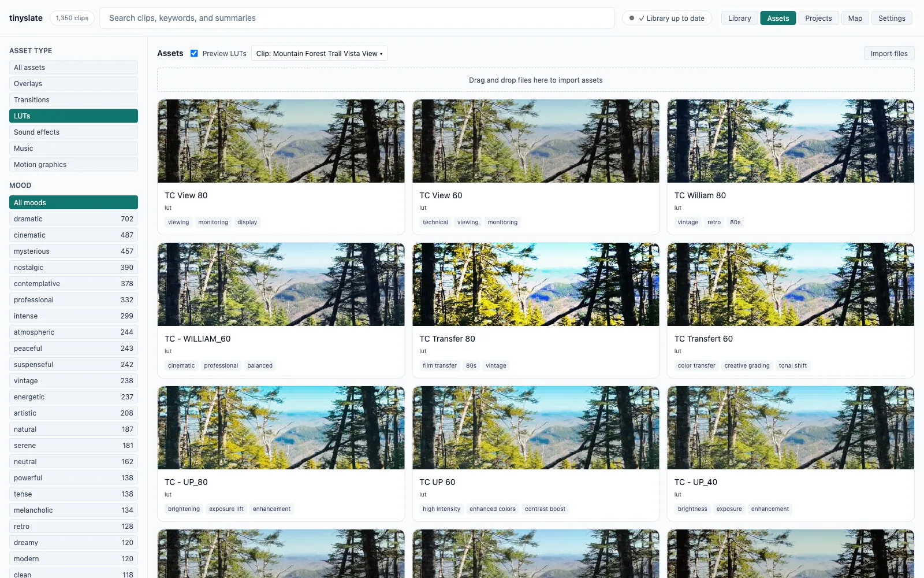This screenshot has width=924, height=578.
Task: Open TC View 60 LUT thumbnail
Action: tap(536, 141)
